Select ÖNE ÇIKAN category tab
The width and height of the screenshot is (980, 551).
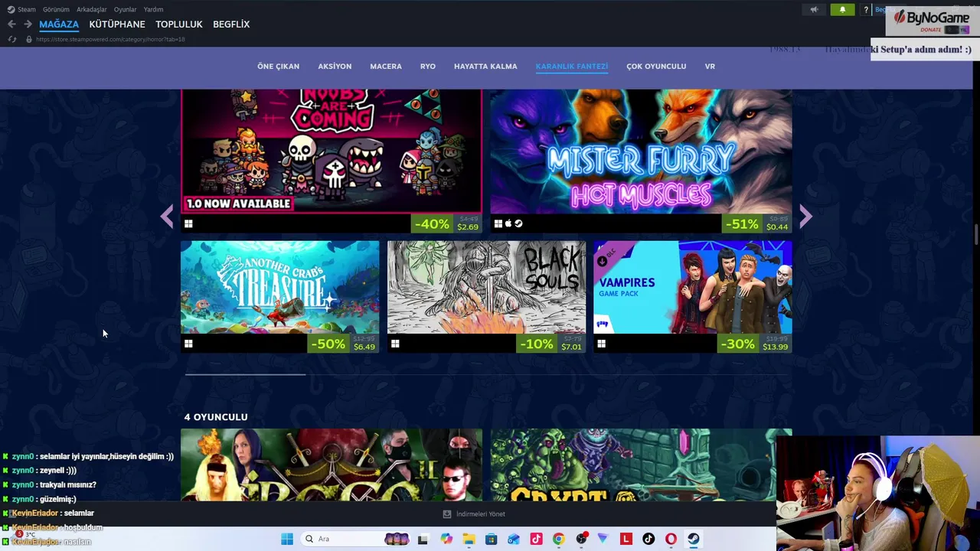click(x=278, y=67)
